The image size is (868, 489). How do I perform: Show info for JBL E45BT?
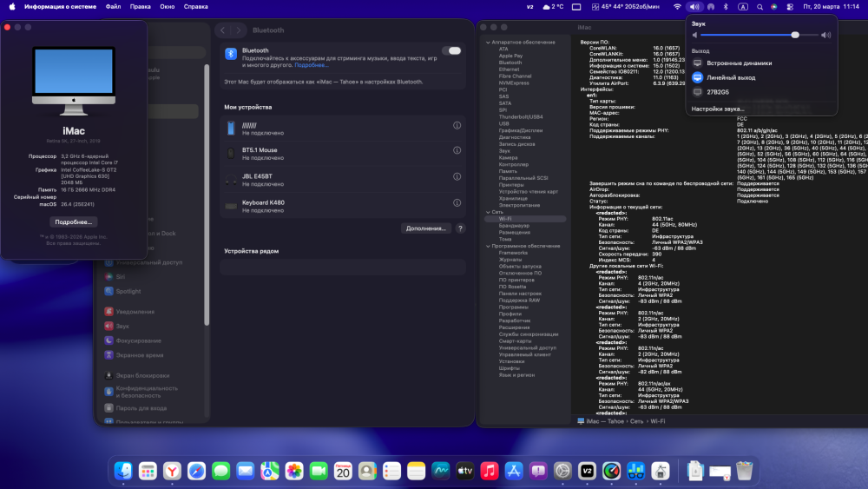[x=457, y=176]
